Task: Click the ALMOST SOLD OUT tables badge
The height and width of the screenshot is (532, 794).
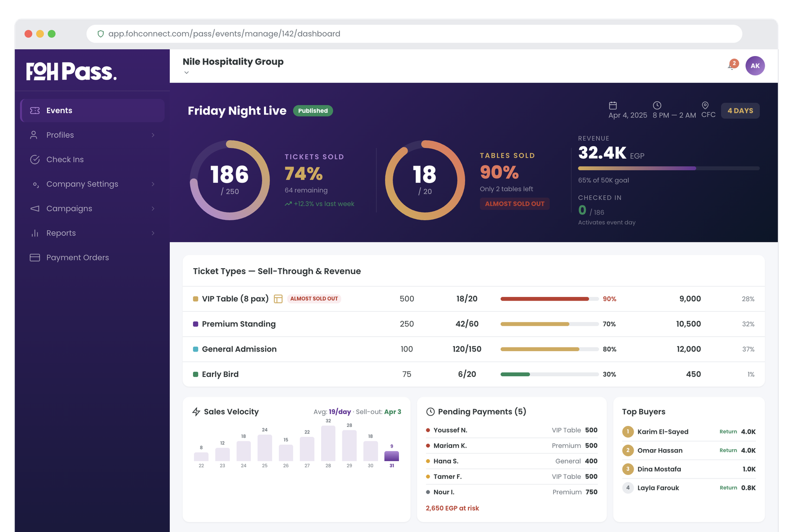Action: (515, 203)
